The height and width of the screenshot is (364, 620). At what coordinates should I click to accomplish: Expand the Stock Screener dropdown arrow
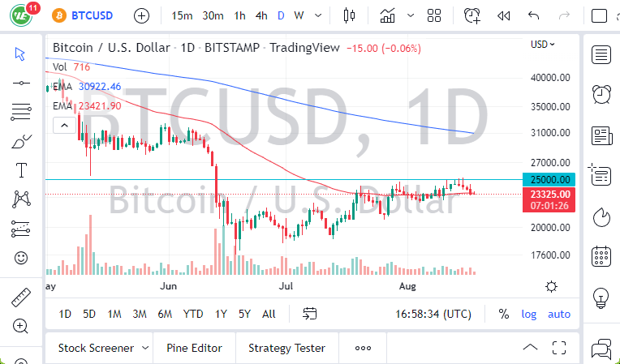[x=145, y=348]
